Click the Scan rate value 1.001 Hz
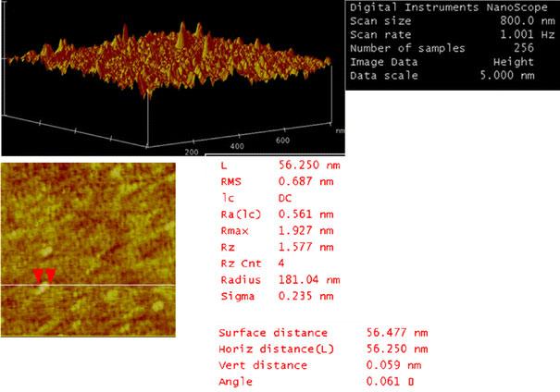 532,34
